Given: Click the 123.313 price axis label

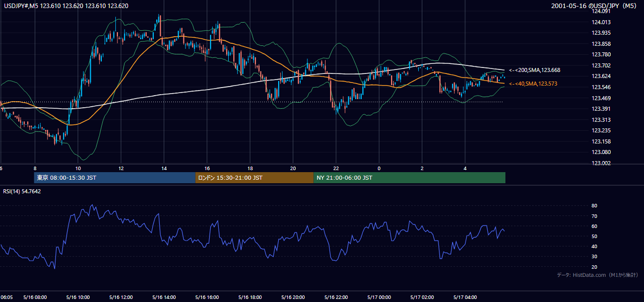Looking at the screenshot, I should click(x=601, y=120).
